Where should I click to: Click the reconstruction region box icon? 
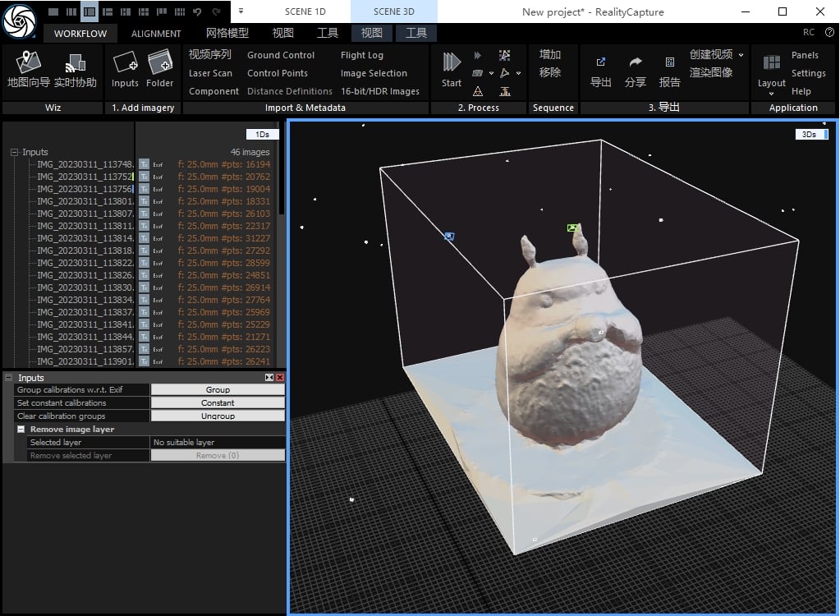click(477, 73)
